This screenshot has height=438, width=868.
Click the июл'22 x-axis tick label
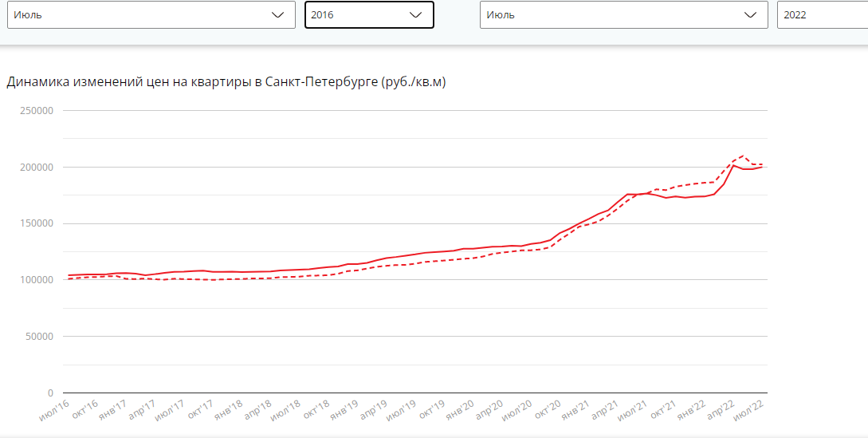pos(749,412)
